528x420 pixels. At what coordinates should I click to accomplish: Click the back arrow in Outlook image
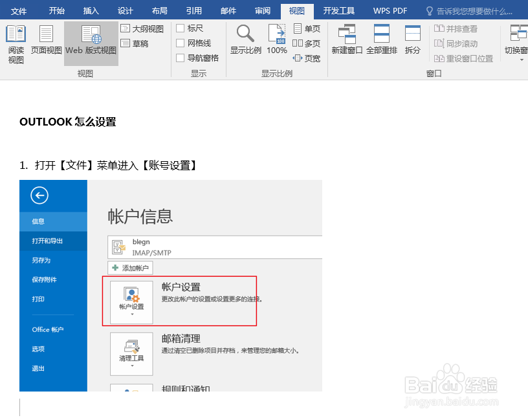[39, 195]
